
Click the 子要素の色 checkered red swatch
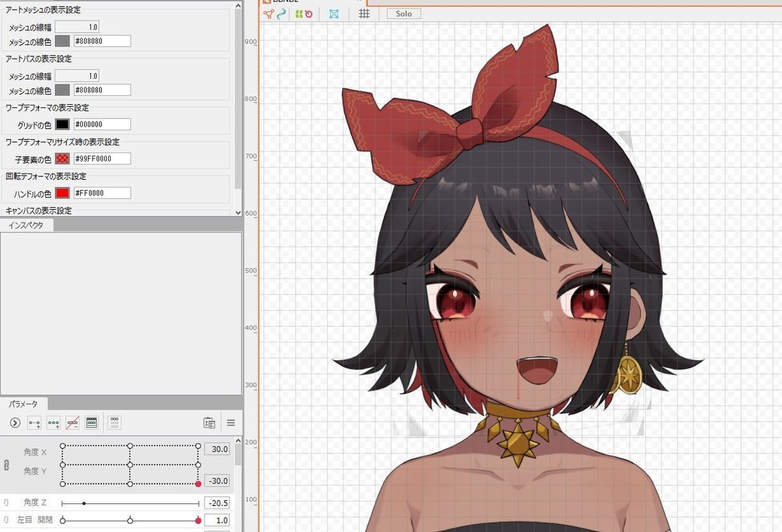63,158
